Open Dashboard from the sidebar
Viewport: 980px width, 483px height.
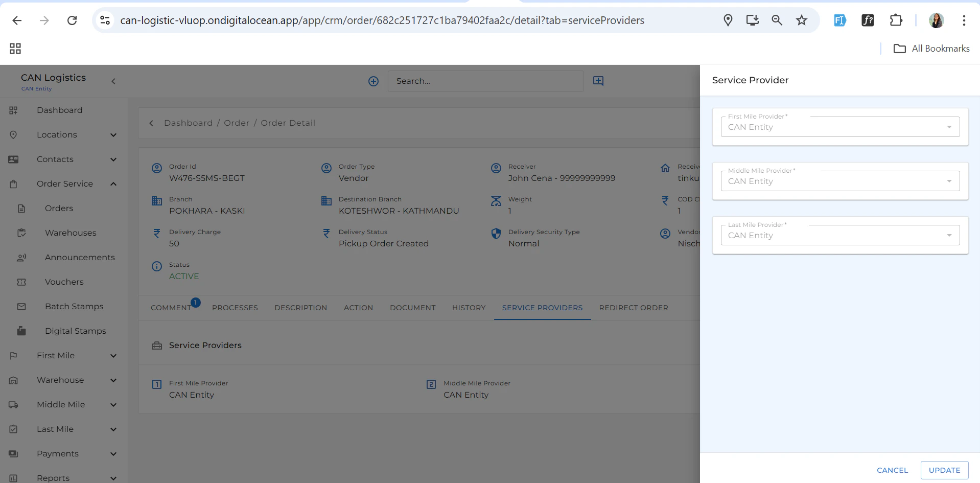click(x=64, y=110)
